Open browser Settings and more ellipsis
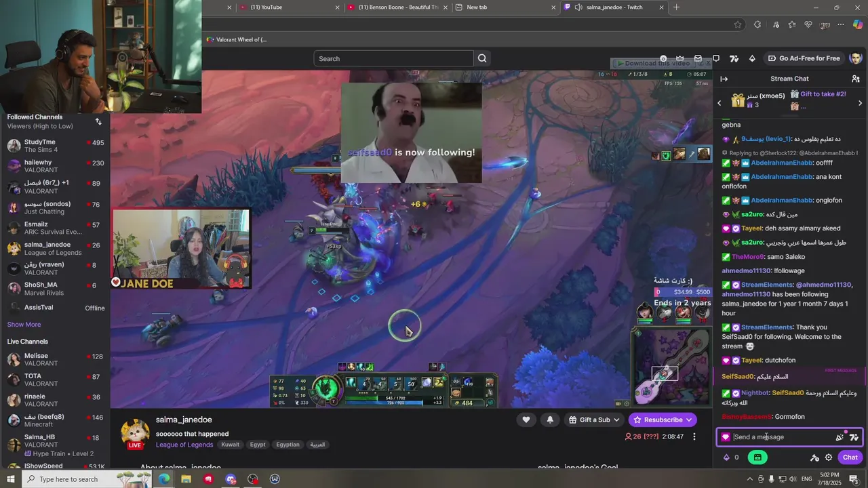The height and width of the screenshot is (488, 868). pos(841,24)
